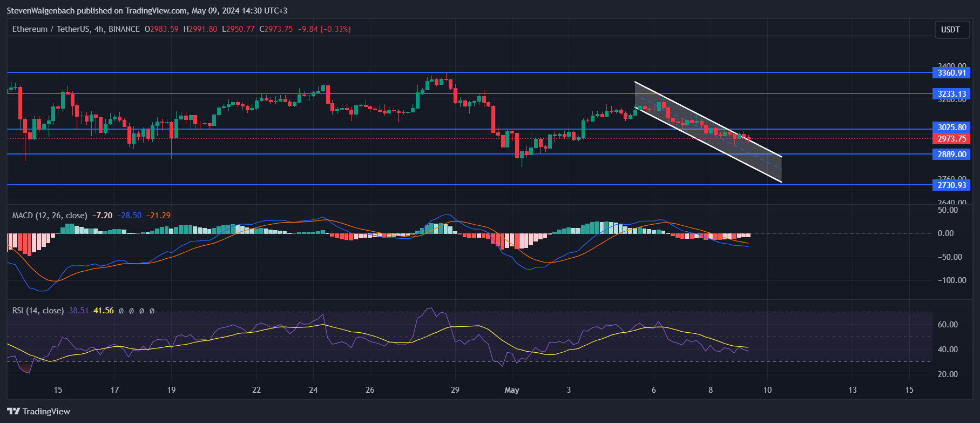Click the open price O2983.59 value

point(161,29)
